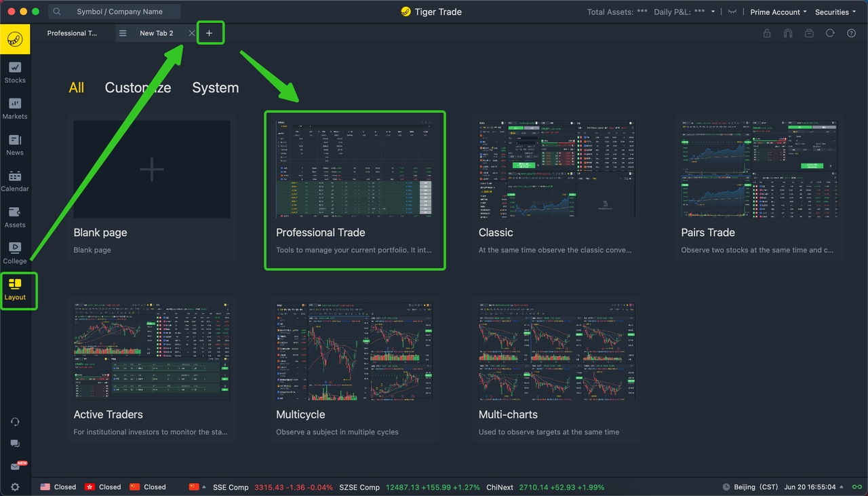Image resolution: width=868 pixels, height=496 pixels.
Task: Click the Tiger Trade logo in sidebar
Action: pyautogui.click(x=15, y=39)
